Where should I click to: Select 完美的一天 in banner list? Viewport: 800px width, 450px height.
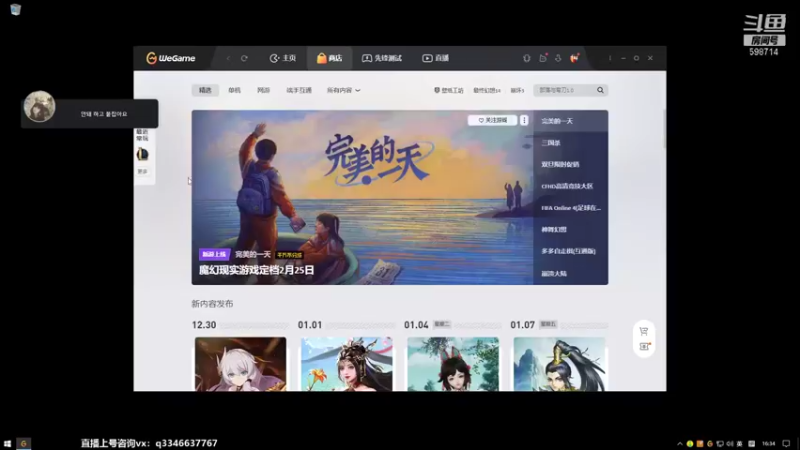click(570, 121)
